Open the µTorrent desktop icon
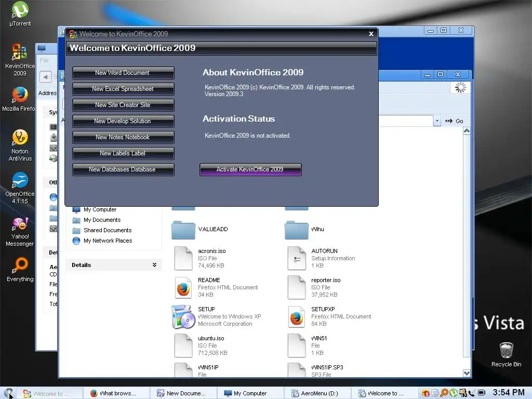The height and width of the screenshot is (399, 532). click(x=20, y=14)
